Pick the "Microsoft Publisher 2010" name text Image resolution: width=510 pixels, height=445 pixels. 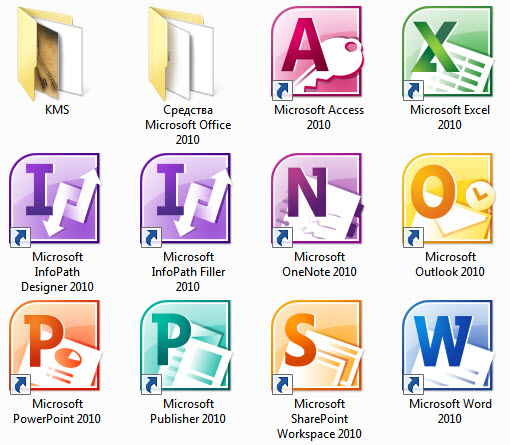click(x=188, y=412)
